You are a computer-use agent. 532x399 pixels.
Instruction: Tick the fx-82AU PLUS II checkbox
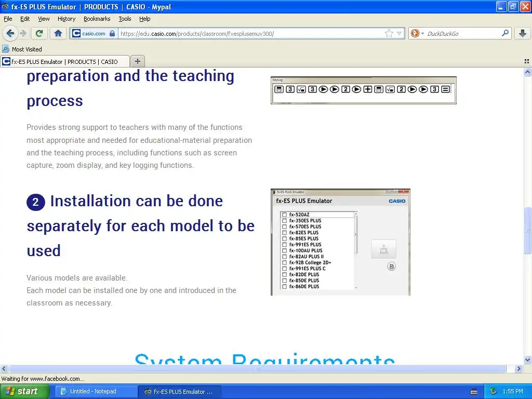(x=284, y=257)
